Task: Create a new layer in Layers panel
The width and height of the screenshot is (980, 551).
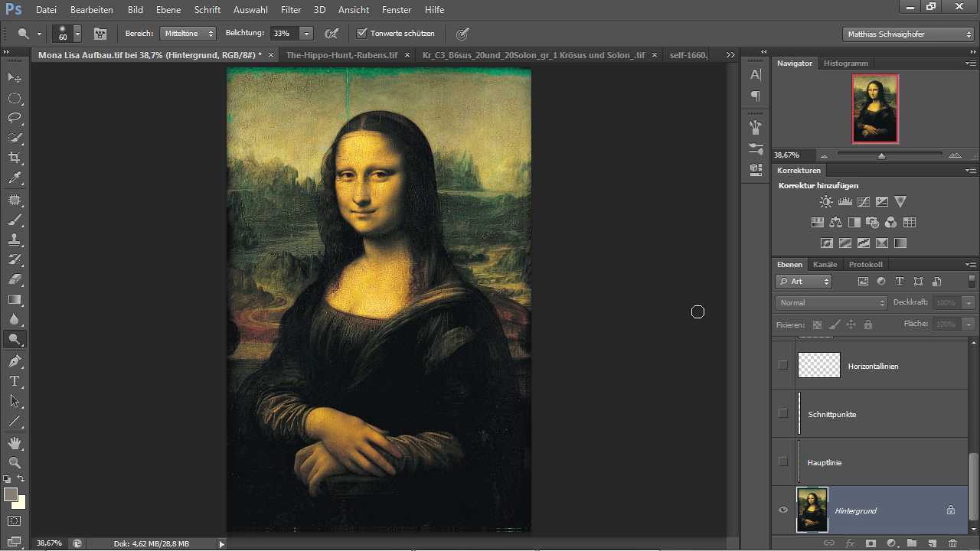Action: (x=932, y=543)
